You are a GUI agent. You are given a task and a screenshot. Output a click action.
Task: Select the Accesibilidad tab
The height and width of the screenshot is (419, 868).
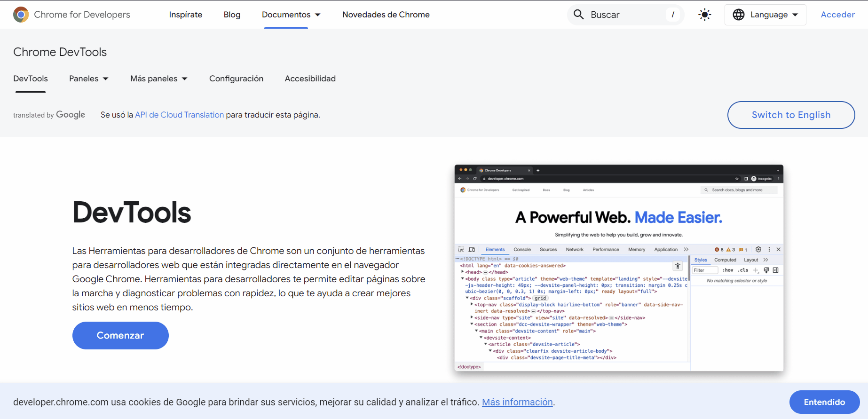[310, 79]
